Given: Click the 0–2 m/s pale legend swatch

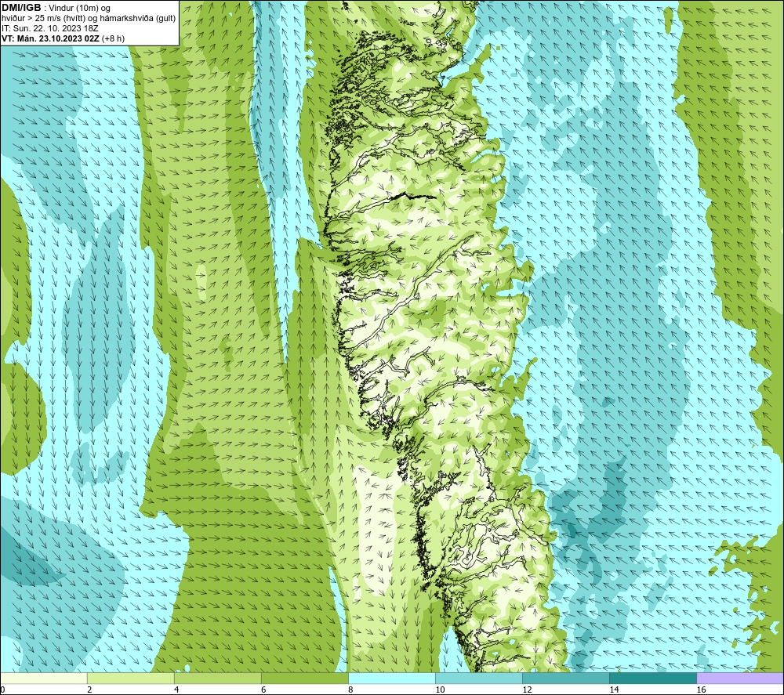Looking at the screenshot, I should [44, 679].
